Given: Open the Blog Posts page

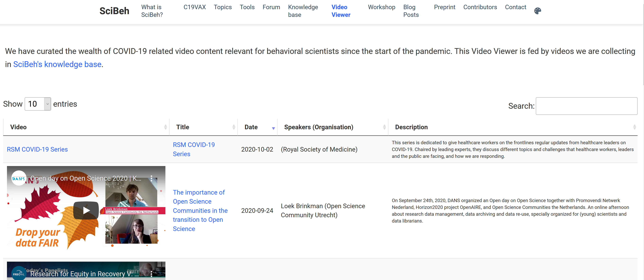Looking at the screenshot, I should click(x=411, y=11).
